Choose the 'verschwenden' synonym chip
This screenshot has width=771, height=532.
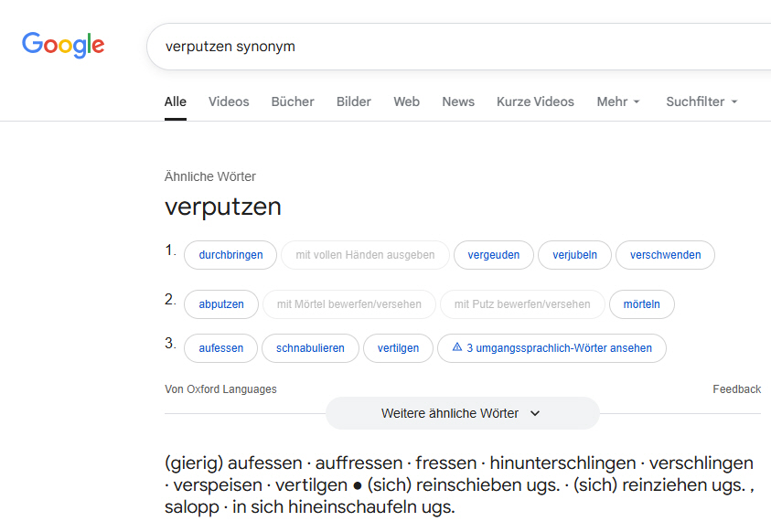tap(665, 255)
